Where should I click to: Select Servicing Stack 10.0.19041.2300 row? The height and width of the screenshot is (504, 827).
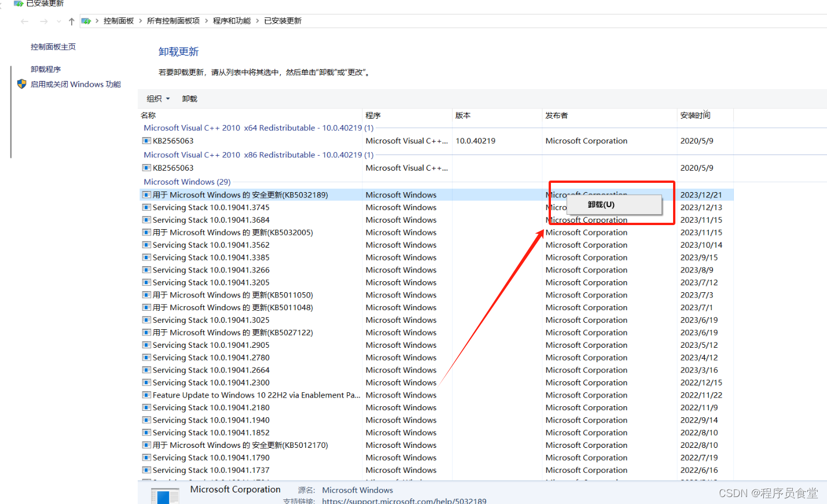click(x=437, y=382)
